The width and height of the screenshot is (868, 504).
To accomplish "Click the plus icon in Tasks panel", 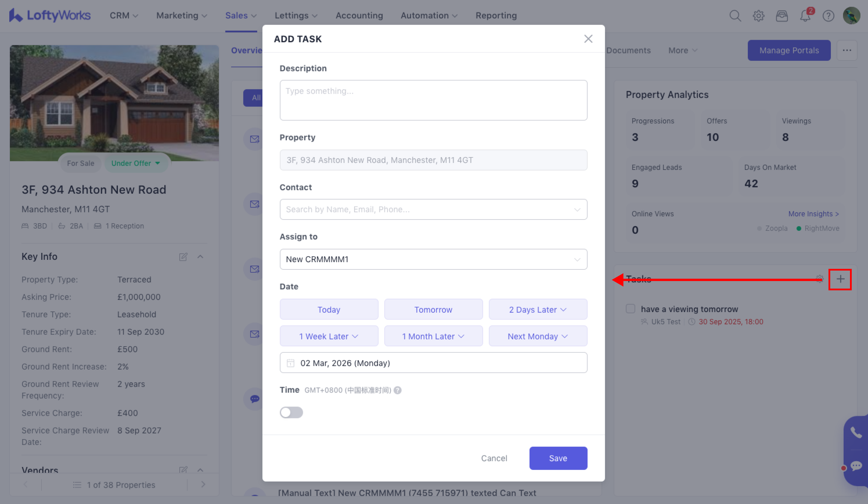I will pos(840,279).
